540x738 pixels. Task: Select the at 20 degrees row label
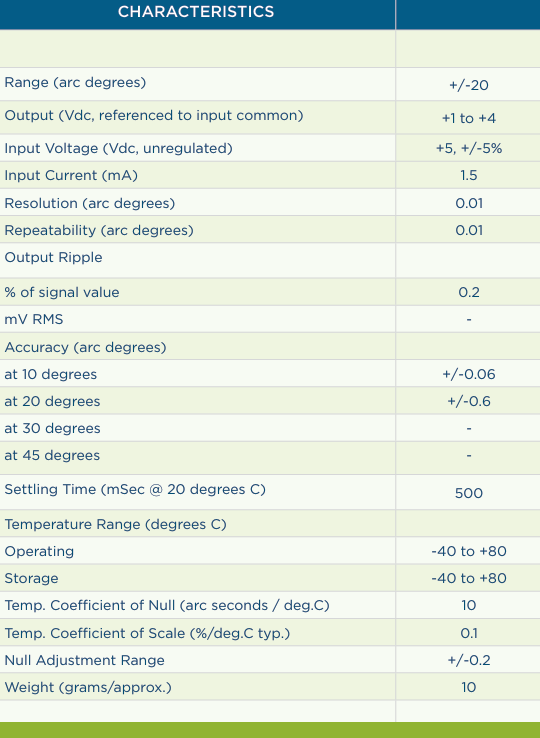52,401
